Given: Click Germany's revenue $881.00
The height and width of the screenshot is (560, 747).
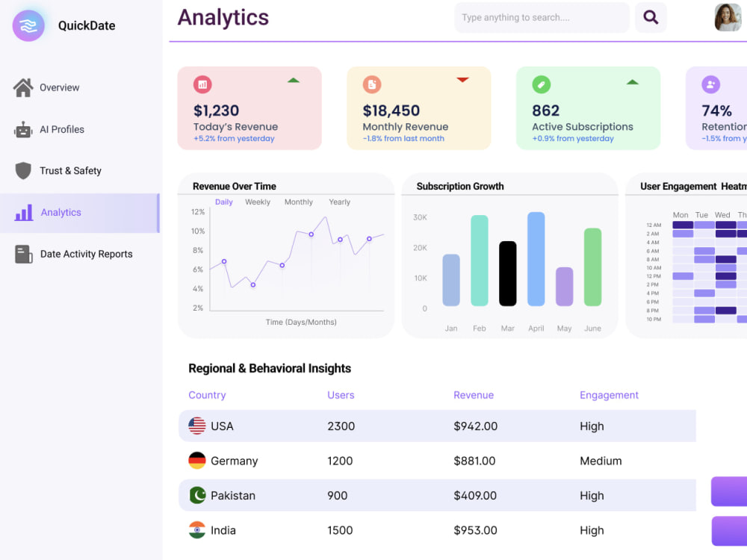Looking at the screenshot, I should point(474,461).
